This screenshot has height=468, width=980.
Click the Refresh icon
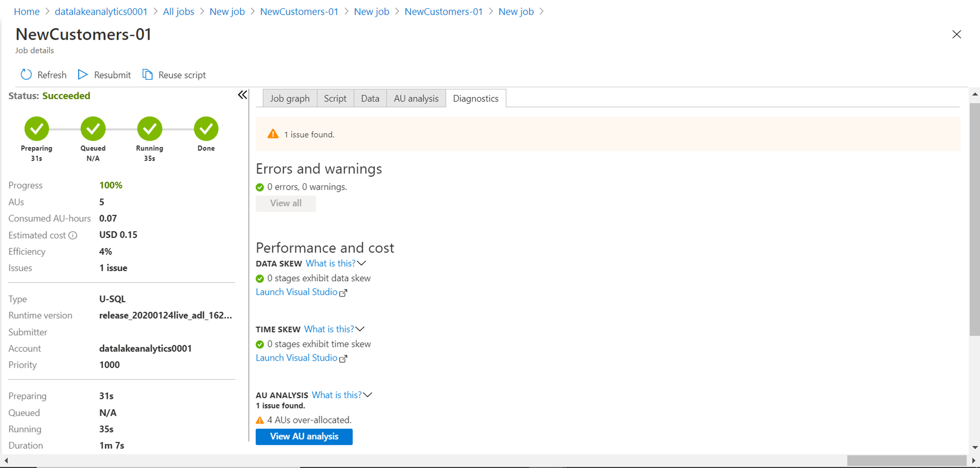coord(26,74)
